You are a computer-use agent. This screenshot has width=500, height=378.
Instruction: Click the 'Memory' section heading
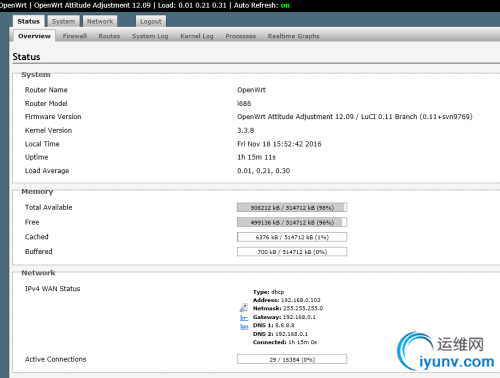(x=37, y=192)
